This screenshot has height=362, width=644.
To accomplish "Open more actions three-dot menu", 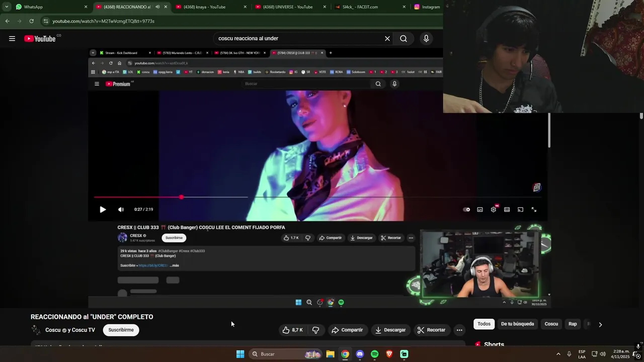I will click(459, 330).
